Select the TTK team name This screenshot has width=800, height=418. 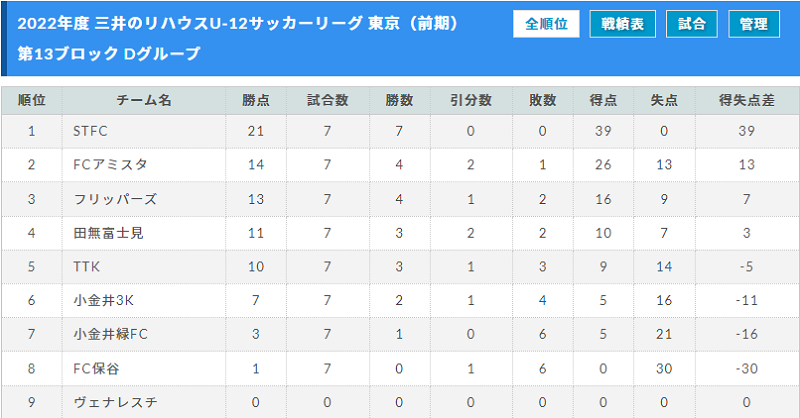86,267
